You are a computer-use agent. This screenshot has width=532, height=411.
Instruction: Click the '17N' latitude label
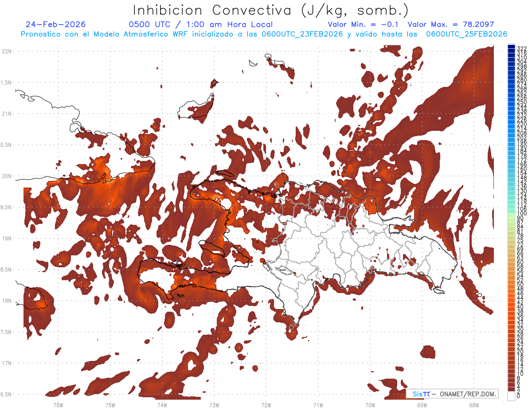point(7,363)
